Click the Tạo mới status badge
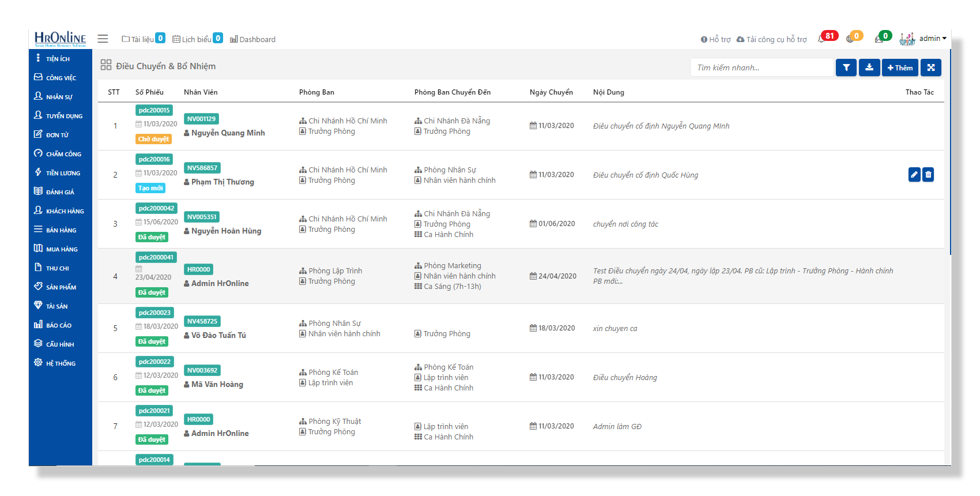This screenshot has width=980, height=496. 150,188
